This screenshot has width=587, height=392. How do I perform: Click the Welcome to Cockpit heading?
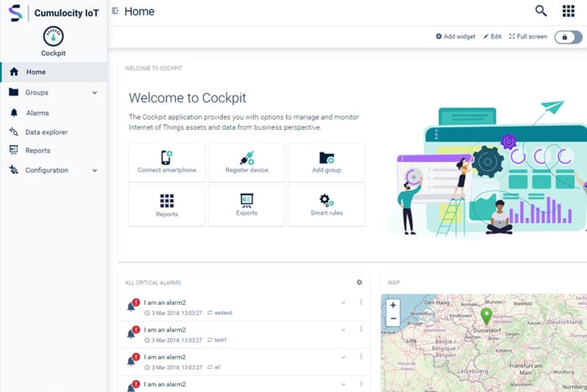point(188,98)
